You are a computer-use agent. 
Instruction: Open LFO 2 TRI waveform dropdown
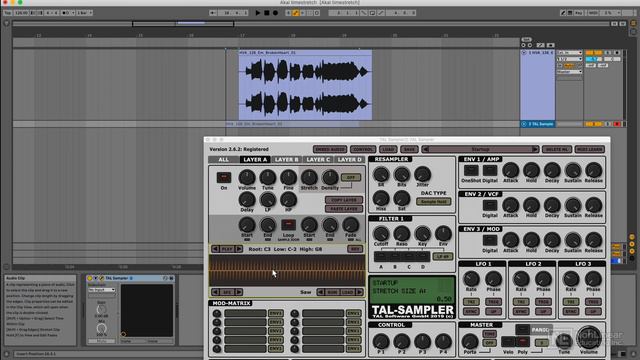point(521,302)
